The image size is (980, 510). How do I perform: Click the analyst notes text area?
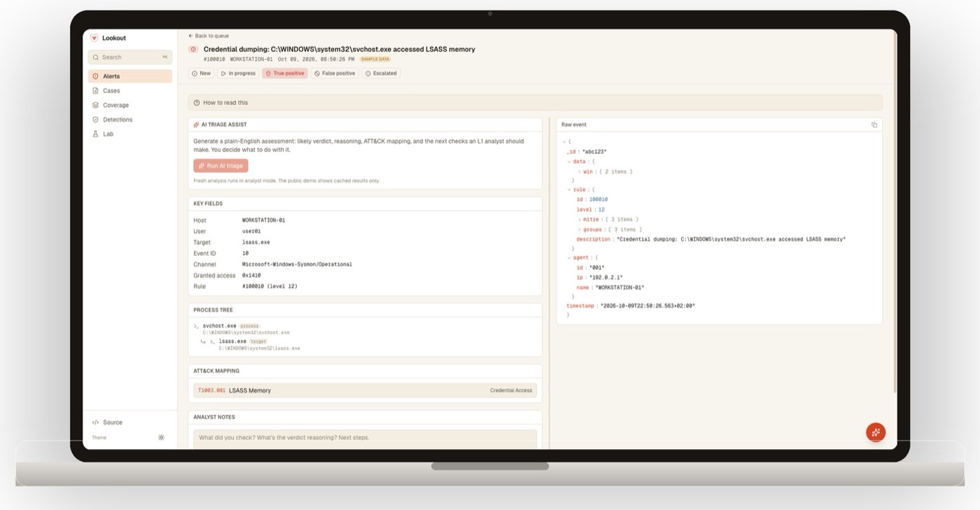click(365, 439)
